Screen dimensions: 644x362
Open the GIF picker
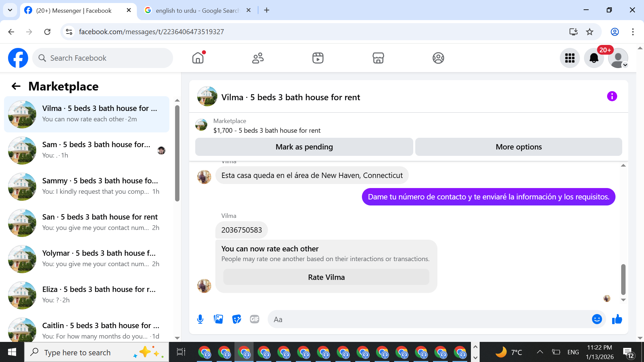click(255, 319)
